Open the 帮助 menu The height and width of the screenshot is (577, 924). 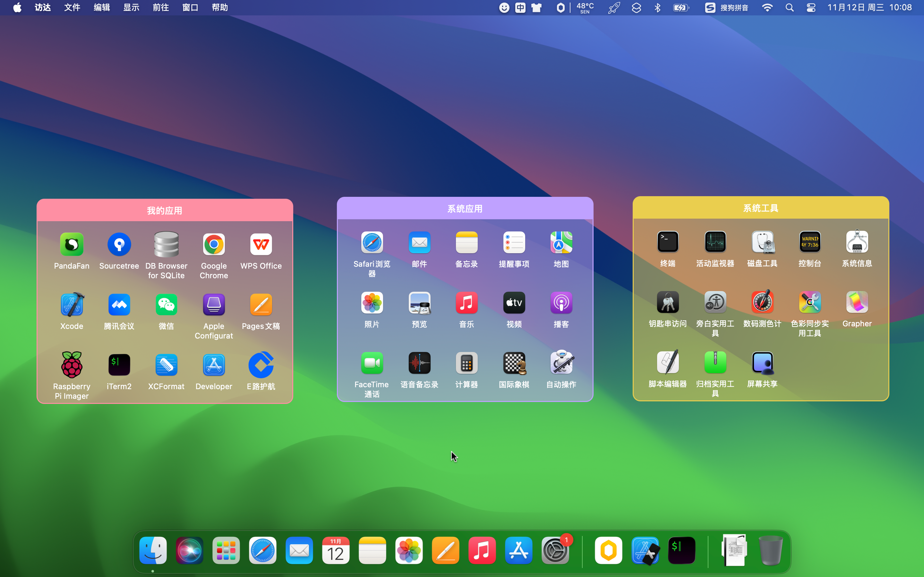click(219, 7)
